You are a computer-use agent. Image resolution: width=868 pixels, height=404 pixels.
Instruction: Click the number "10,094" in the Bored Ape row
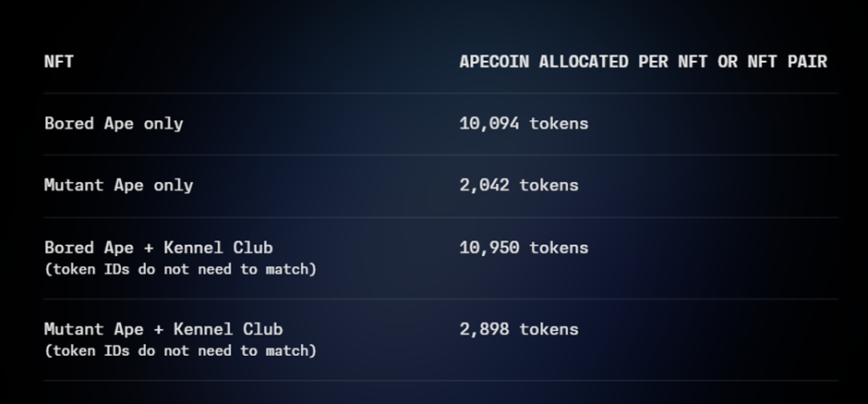[489, 124]
